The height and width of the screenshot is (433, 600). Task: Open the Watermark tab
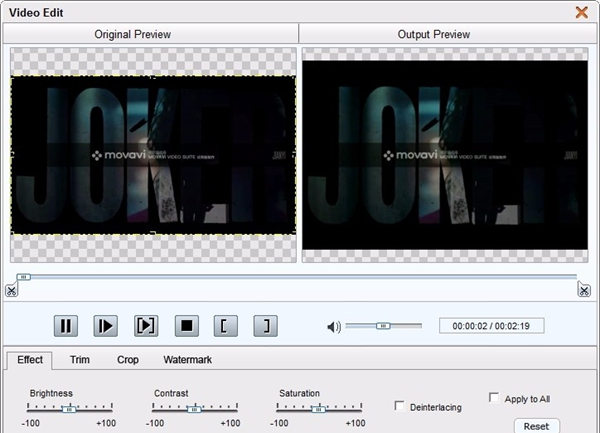[188, 360]
